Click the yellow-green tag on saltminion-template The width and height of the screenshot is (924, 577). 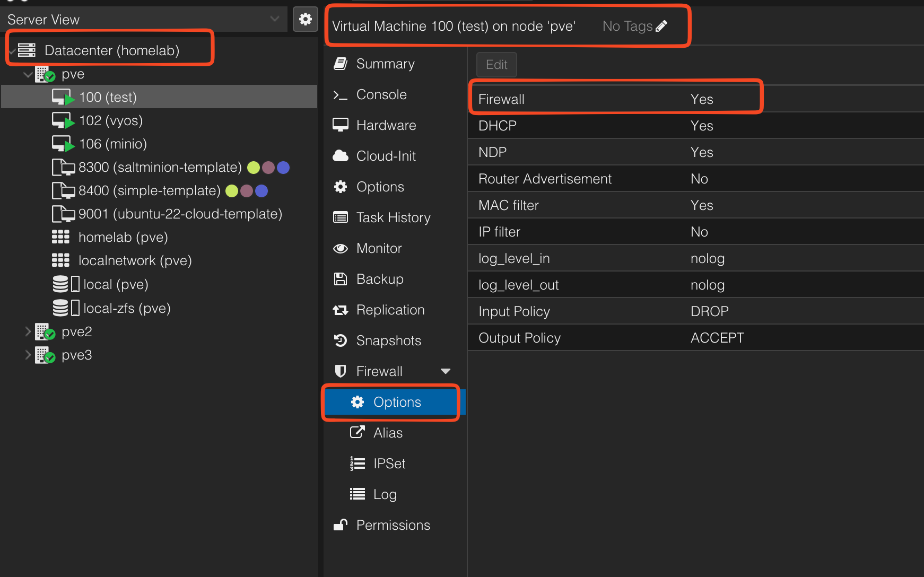tap(254, 168)
